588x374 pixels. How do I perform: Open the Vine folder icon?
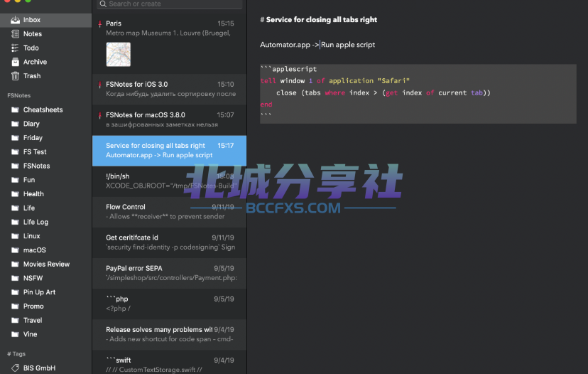click(15, 334)
